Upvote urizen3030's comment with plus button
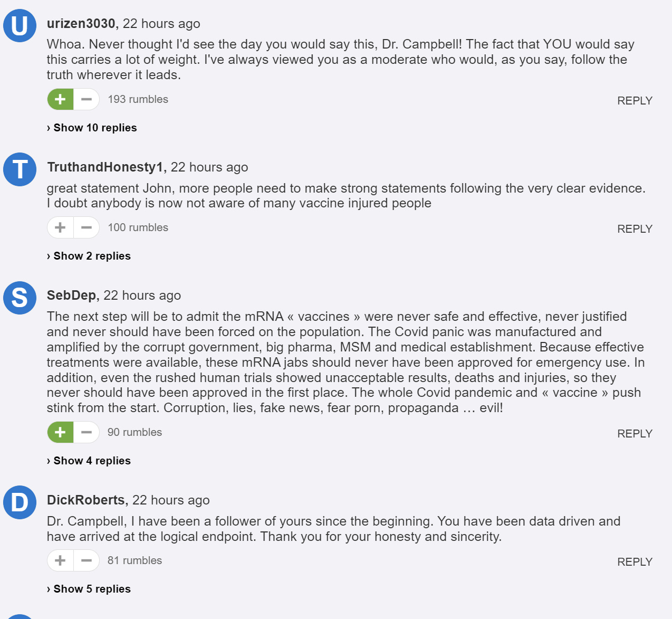 click(60, 99)
